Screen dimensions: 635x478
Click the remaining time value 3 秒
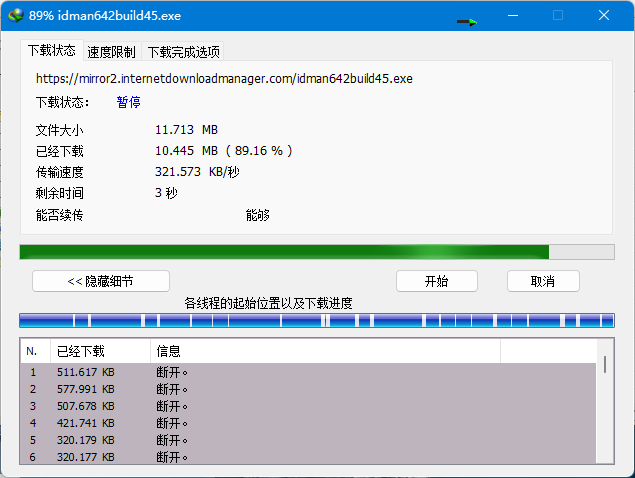166,193
